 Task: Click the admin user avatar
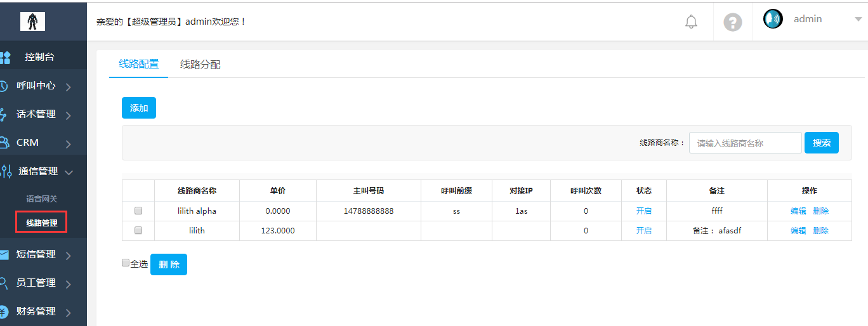coord(773,19)
